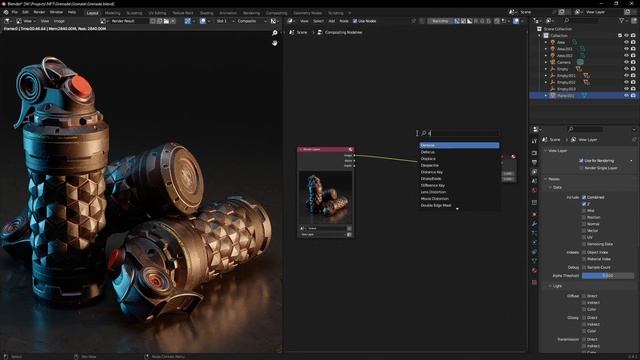Collapse the View Layer panel
The width and height of the screenshot is (640, 360).
click(546, 151)
